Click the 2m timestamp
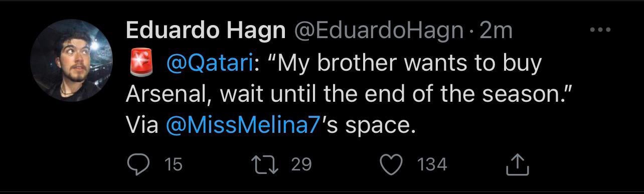Screen dimensions: 644x194 pyautogui.click(x=496, y=31)
